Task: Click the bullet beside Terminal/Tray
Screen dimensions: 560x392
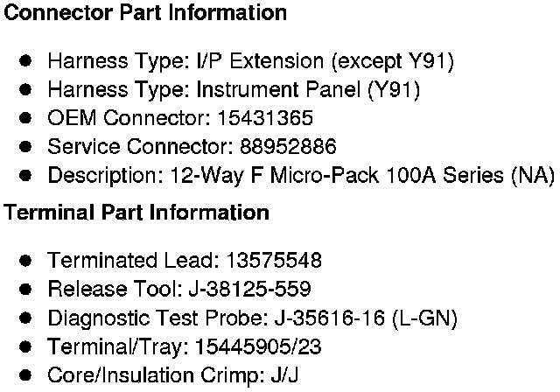Action: pyautogui.click(x=26, y=347)
